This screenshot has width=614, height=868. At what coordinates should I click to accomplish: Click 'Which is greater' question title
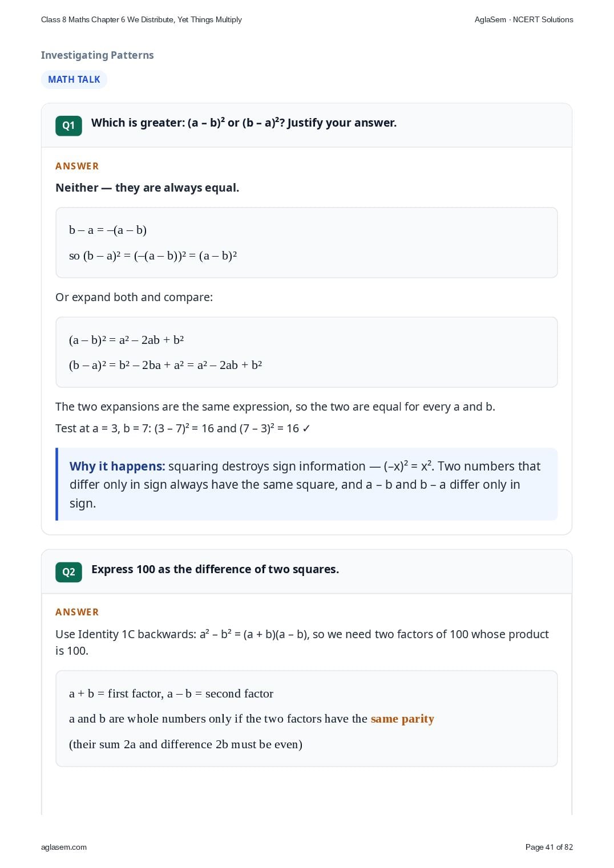244,123
